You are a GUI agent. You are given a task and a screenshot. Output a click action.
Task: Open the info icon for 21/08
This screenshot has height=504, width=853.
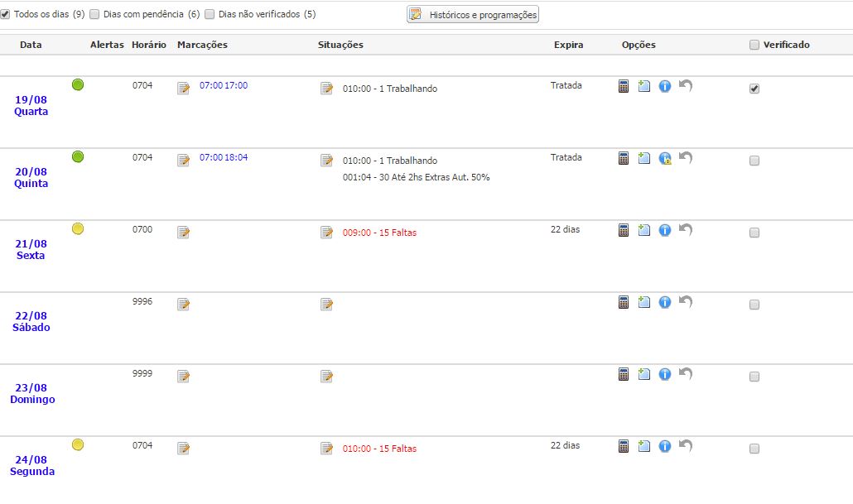click(664, 230)
